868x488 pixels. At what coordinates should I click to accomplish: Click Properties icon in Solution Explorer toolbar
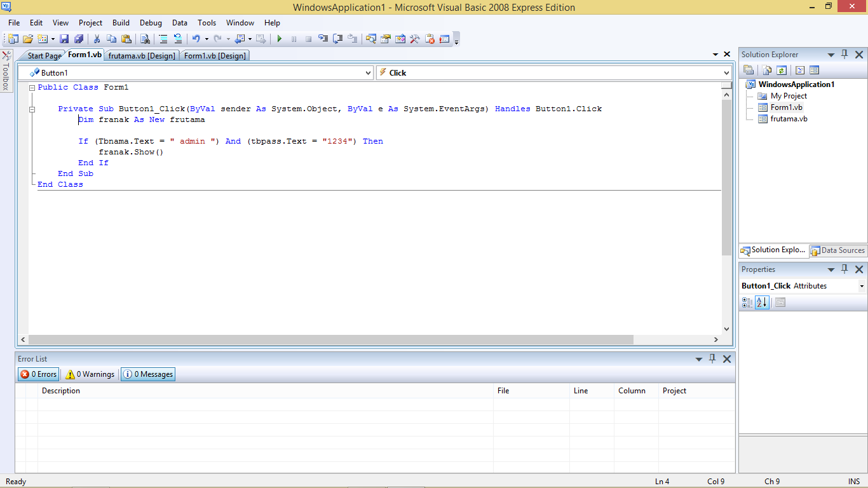(x=749, y=71)
